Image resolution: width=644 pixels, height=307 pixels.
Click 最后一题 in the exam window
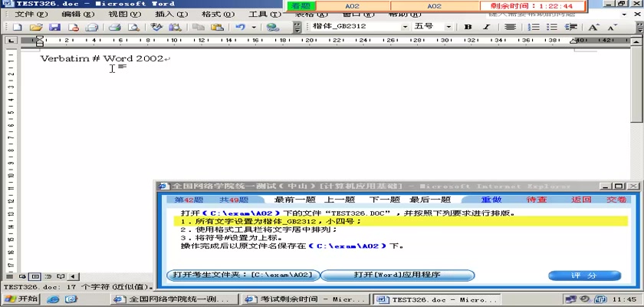[430, 200]
